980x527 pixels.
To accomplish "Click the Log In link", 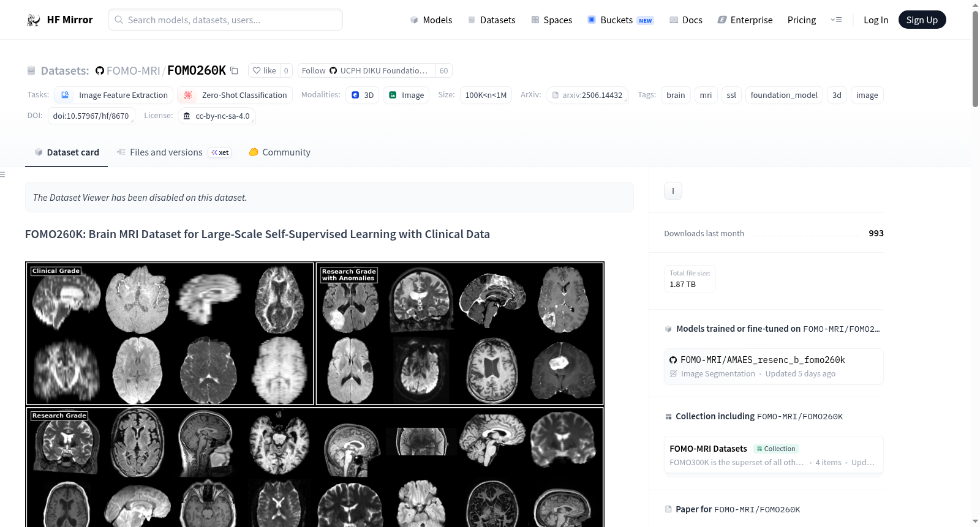I will coord(876,20).
